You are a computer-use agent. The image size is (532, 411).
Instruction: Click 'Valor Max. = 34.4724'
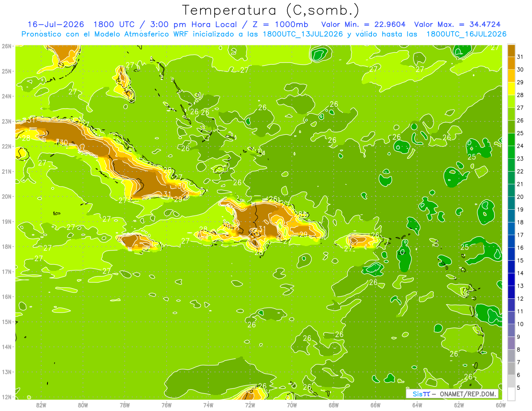click(458, 24)
